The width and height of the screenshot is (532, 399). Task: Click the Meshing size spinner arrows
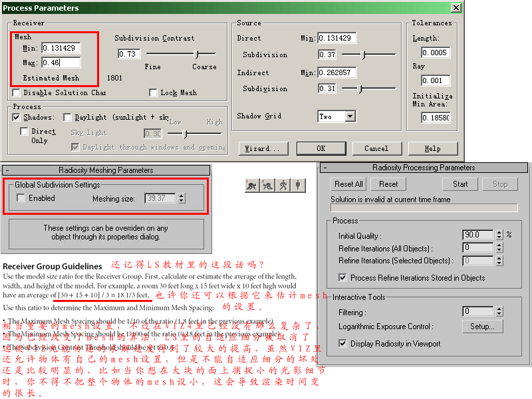(x=182, y=198)
